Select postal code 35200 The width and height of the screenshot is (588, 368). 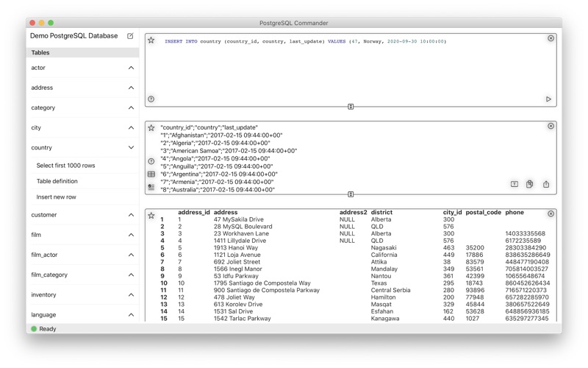coord(475,248)
